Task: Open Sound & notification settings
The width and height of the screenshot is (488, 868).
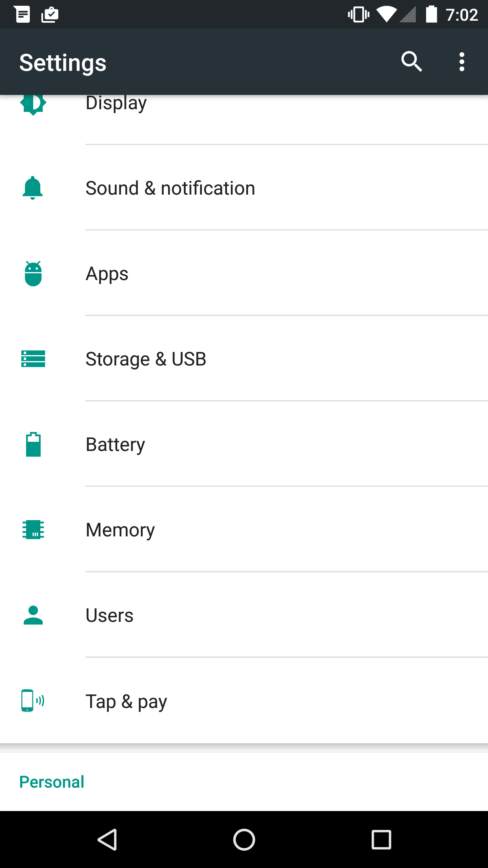Action: point(170,188)
